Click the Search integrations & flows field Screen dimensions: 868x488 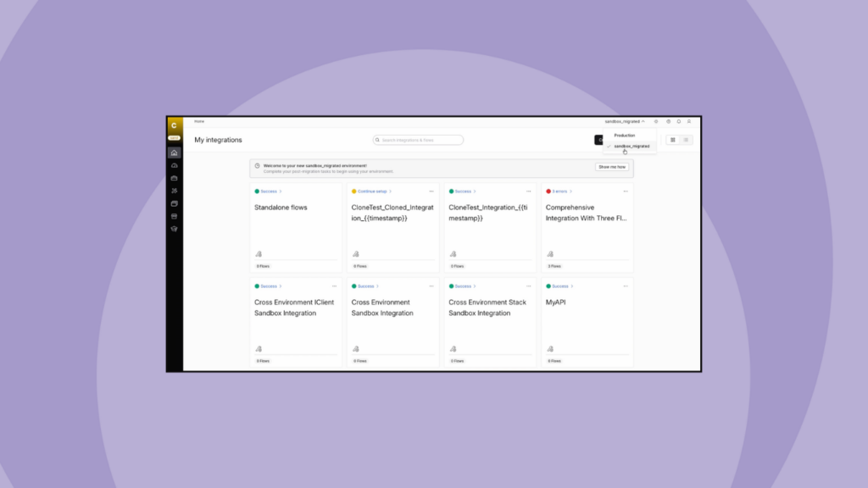419,140
